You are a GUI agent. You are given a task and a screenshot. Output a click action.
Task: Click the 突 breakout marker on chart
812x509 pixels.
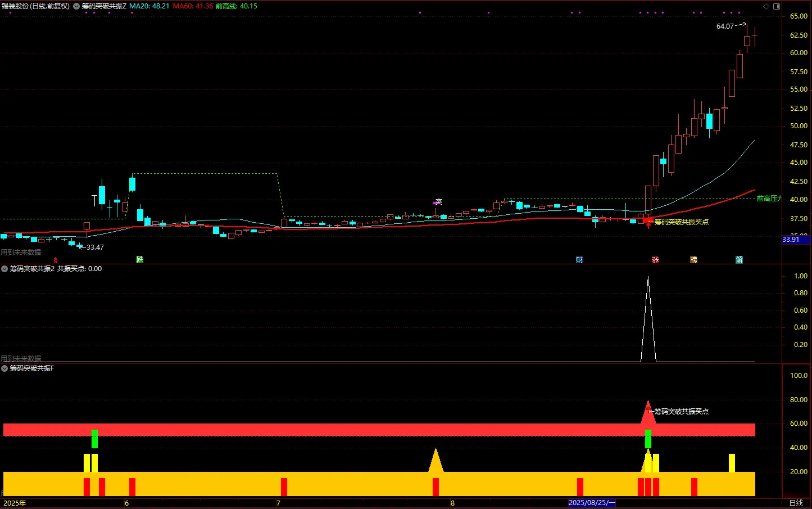coord(438,202)
